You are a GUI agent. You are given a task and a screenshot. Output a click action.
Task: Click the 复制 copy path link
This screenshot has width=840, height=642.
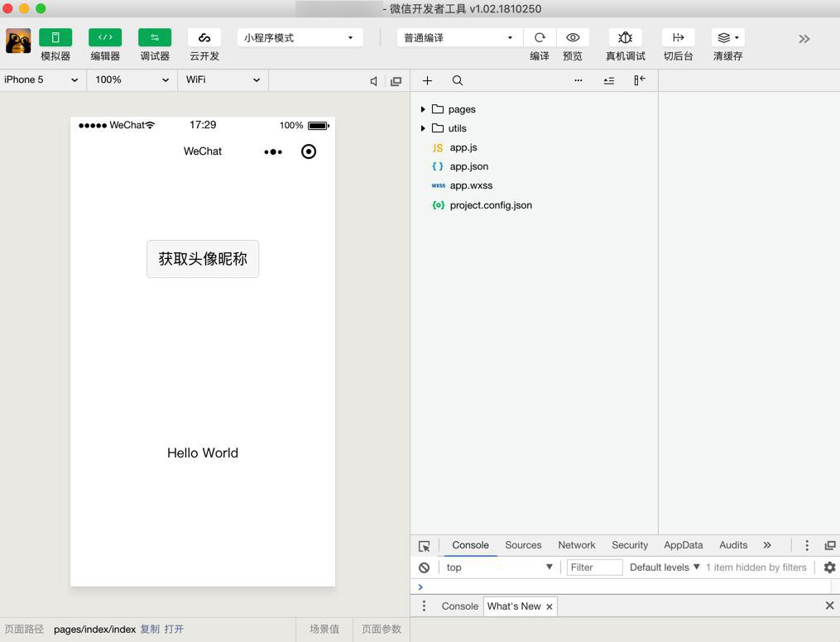[150, 629]
